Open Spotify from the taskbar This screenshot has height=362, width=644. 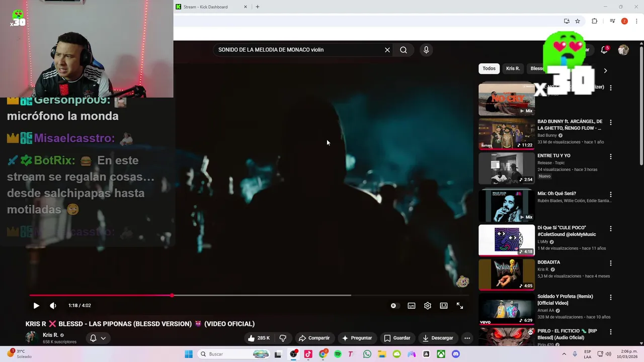[338, 354]
